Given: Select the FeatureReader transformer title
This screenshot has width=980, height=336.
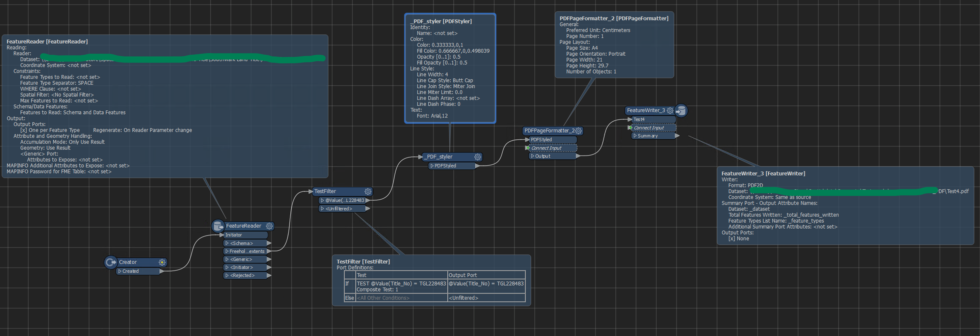Looking at the screenshot, I should click(243, 226).
